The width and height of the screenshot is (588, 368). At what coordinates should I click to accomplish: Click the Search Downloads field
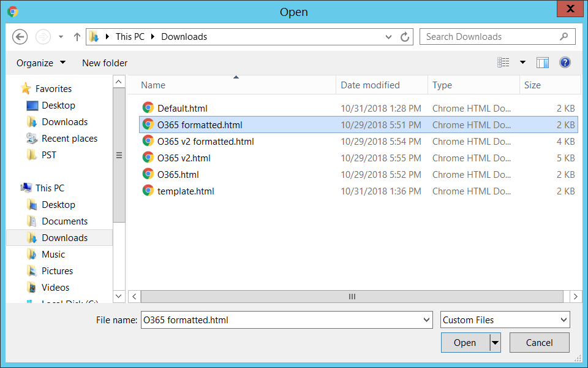(490, 37)
